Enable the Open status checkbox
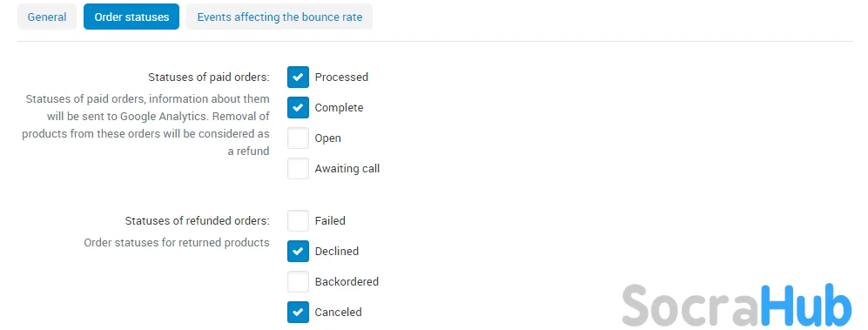The width and height of the screenshot is (868, 330). 298,138
